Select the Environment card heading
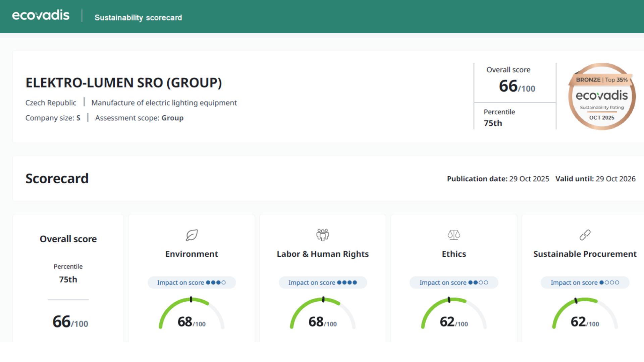This screenshot has height=362, width=644. (x=192, y=254)
